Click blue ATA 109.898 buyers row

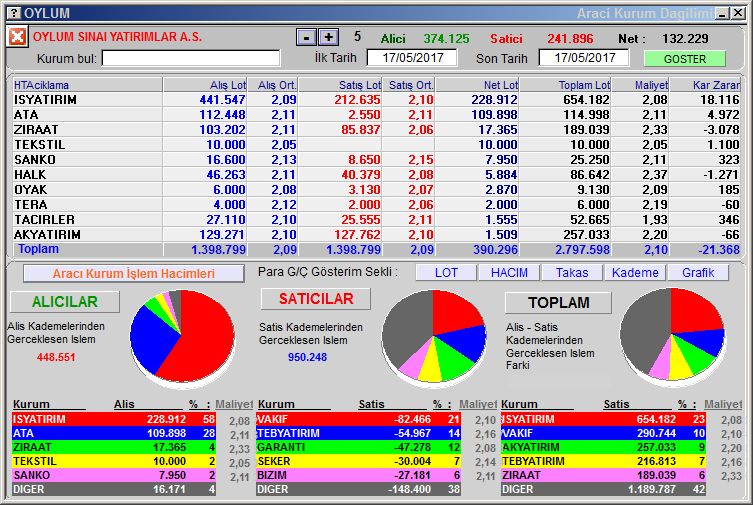point(114,433)
